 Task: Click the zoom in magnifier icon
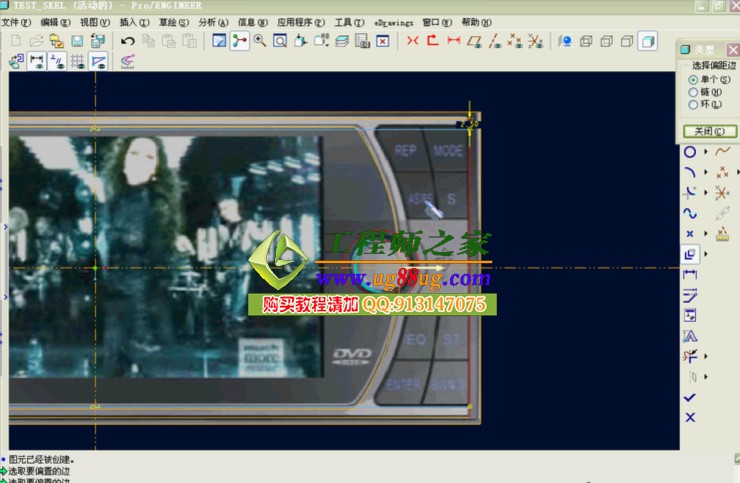[259, 41]
